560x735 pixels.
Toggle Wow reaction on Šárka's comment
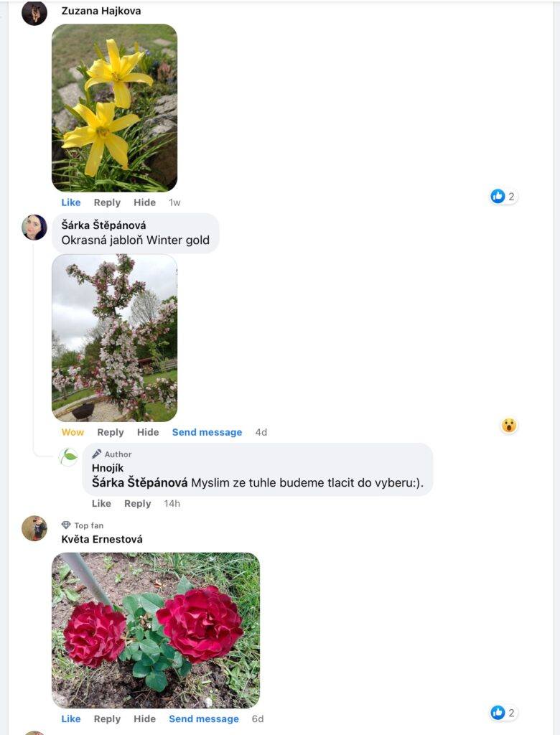pos(73,432)
